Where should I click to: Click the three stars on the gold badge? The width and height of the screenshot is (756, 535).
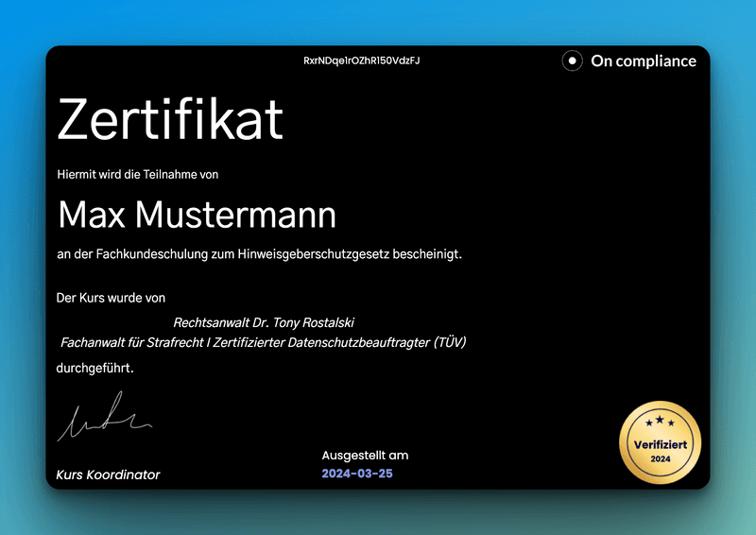pos(661,423)
